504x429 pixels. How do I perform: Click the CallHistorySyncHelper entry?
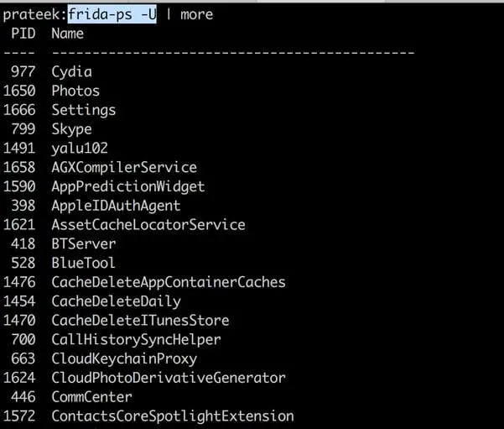tap(136, 340)
